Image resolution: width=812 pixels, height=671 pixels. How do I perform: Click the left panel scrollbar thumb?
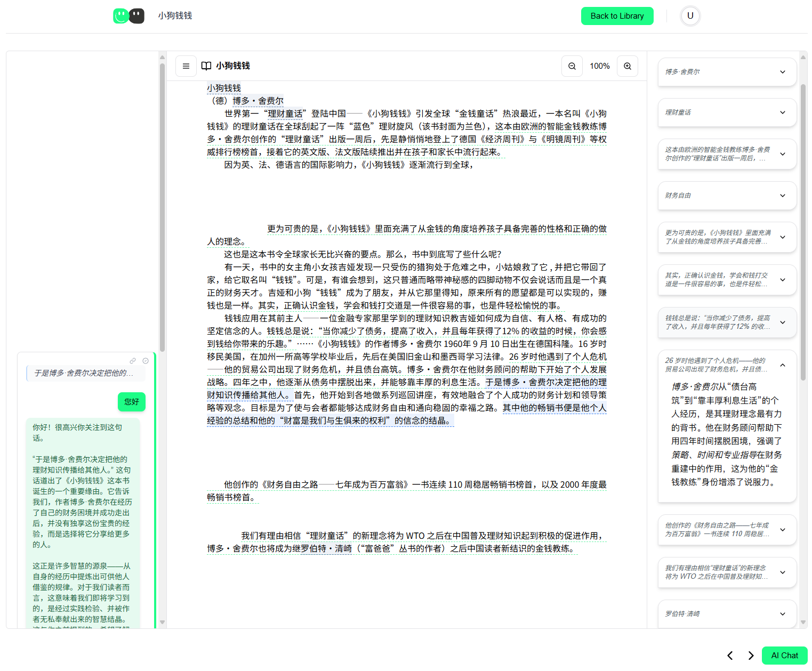(x=162, y=208)
